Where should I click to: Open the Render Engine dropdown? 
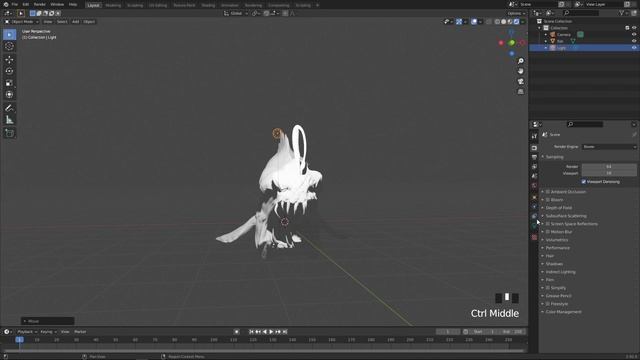click(x=609, y=147)
